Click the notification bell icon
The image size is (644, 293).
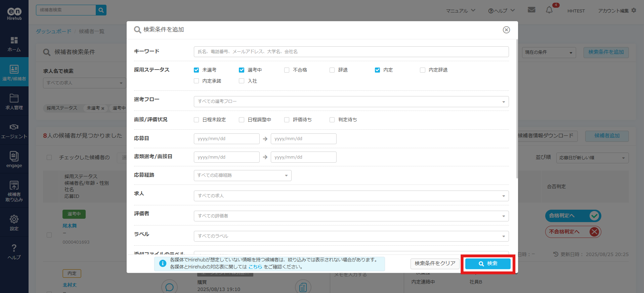point(549,10)
